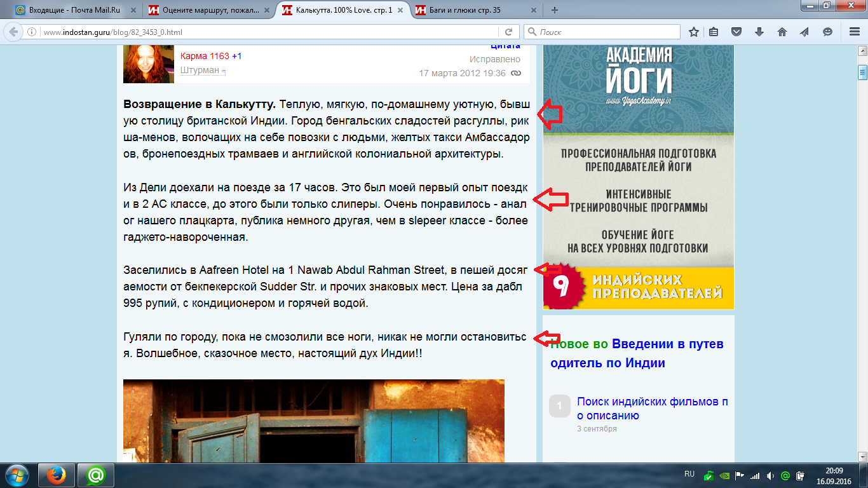Open the Downloads arrow icon
This screenshot has height=488, width=868.
[759, 32]
